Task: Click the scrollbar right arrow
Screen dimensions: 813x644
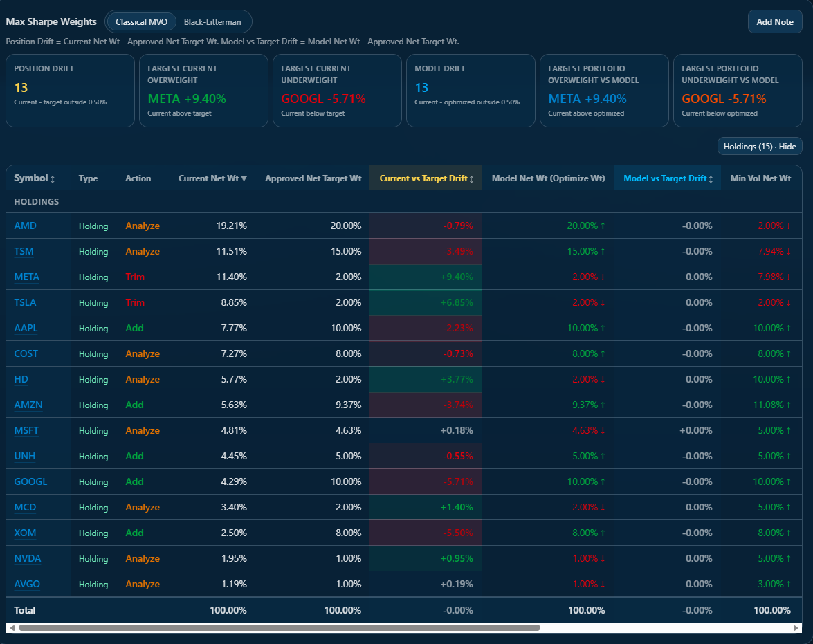Action: pos(796,627)
